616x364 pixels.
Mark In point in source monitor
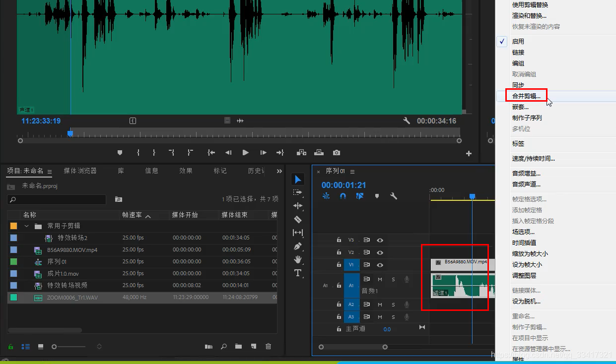point(138,153)
